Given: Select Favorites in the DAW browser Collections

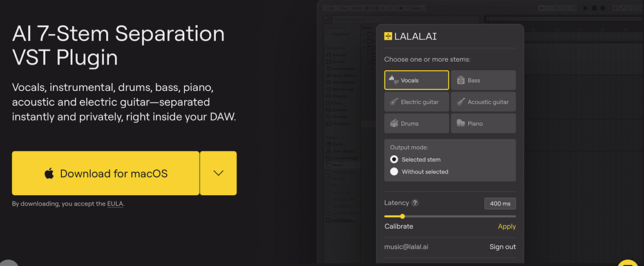Looking at the screenshot, I should point(339,34).
